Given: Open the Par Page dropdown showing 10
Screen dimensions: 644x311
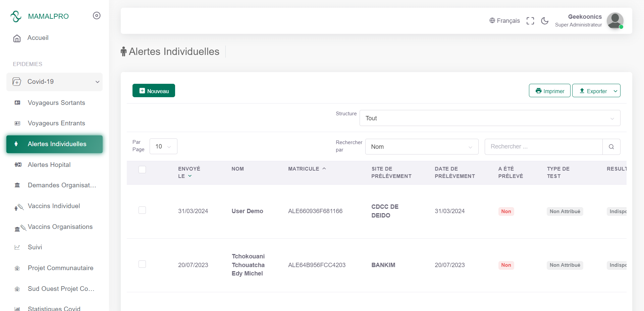Looking at the screenshot, I should 163,146.
